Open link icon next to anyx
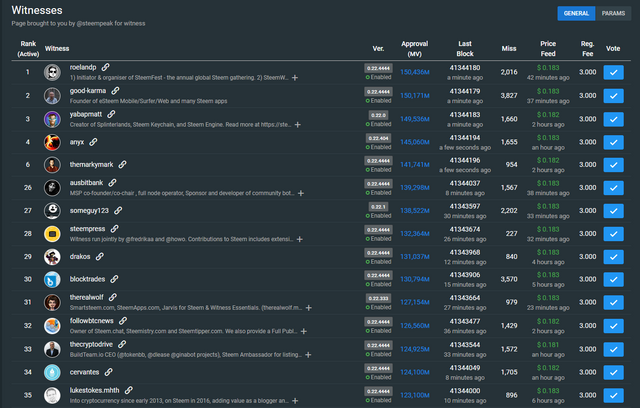 coord(93,142)
